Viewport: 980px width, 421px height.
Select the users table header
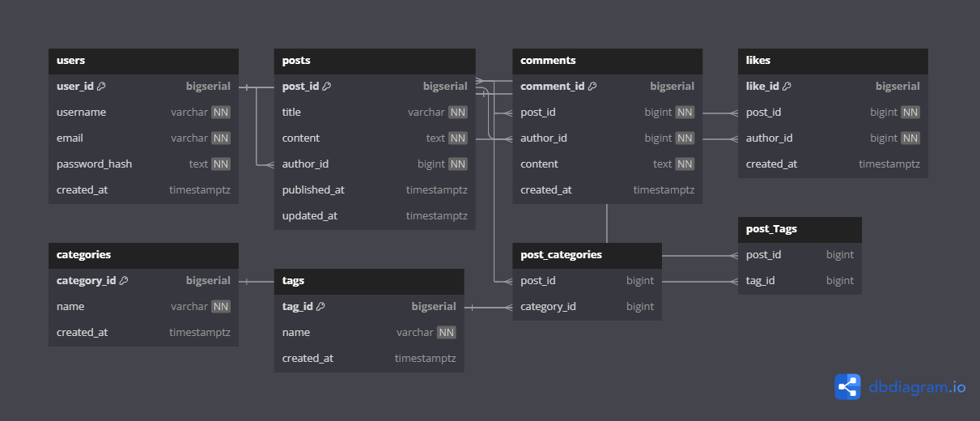tap(143, 61)
